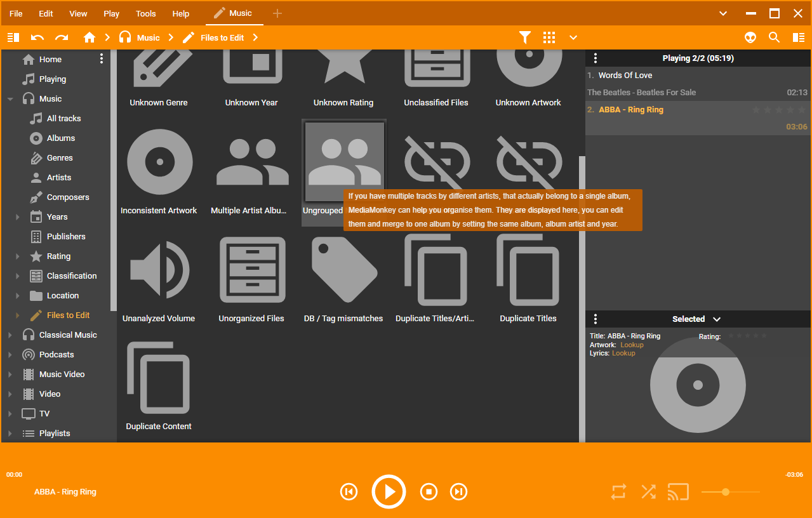Click the filter funnel icon in toolbar
The height and width of the screenshot is (518, 812).
pos(524,37)
